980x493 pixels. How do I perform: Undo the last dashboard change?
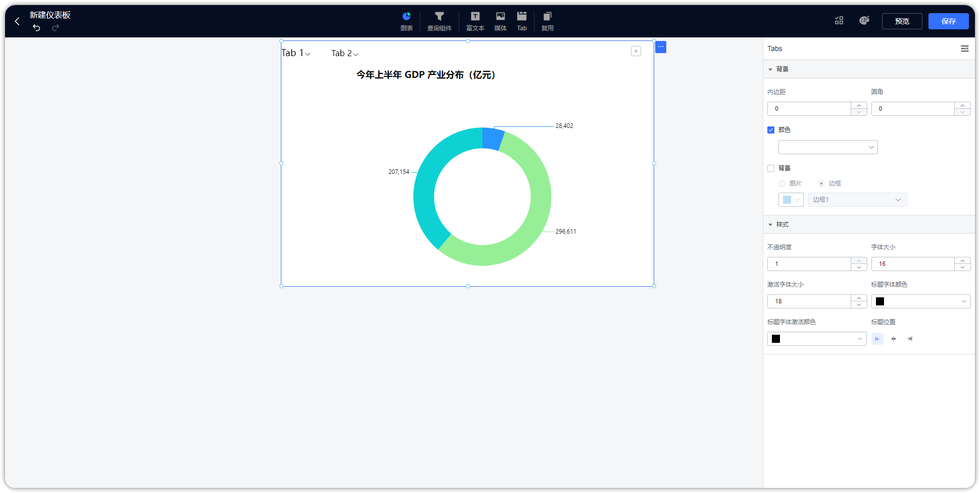tap(36, 27)
